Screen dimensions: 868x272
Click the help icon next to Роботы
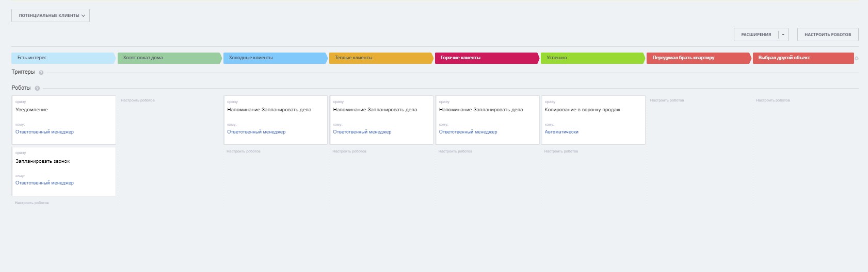click(x=37, y=88)
